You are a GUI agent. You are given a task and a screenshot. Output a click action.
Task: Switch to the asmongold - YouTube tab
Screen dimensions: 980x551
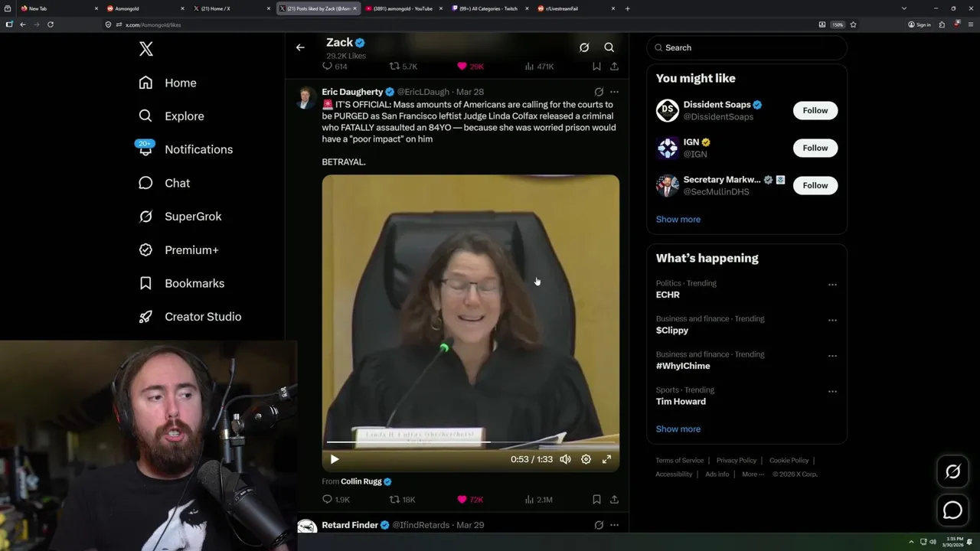coord(403,8)
